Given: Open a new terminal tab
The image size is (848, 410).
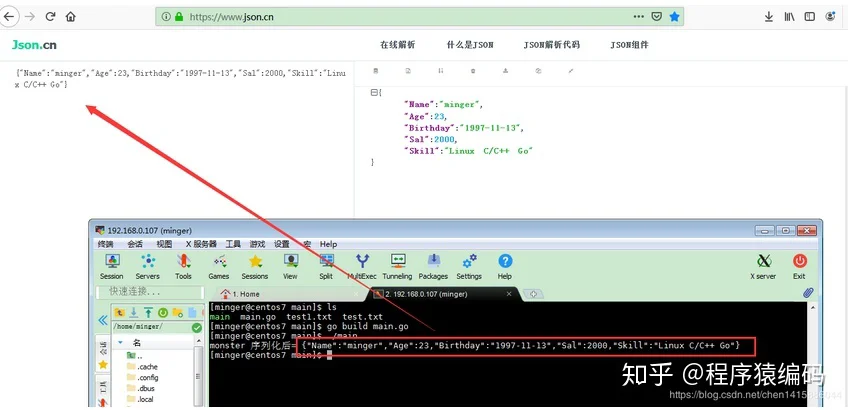Looking at the screenshot, I should pos(534,294).
